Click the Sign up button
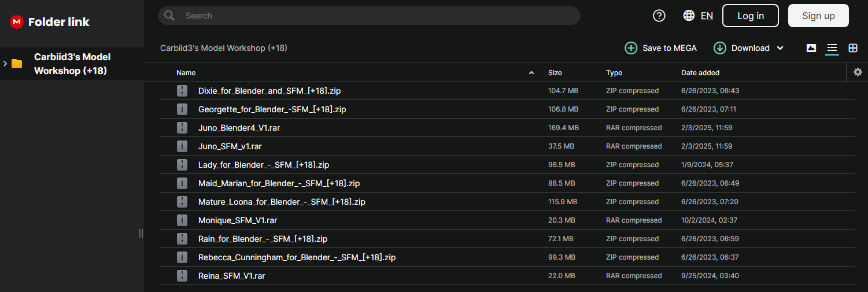The width and height of the screenshot is (868, 292). (x=818, y=16)
